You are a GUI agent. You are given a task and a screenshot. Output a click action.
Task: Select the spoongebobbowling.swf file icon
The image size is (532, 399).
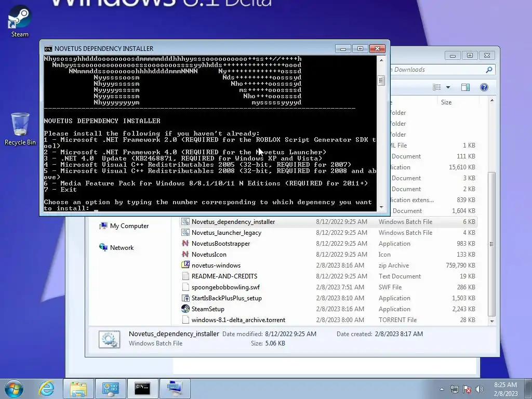click(185, 287)
